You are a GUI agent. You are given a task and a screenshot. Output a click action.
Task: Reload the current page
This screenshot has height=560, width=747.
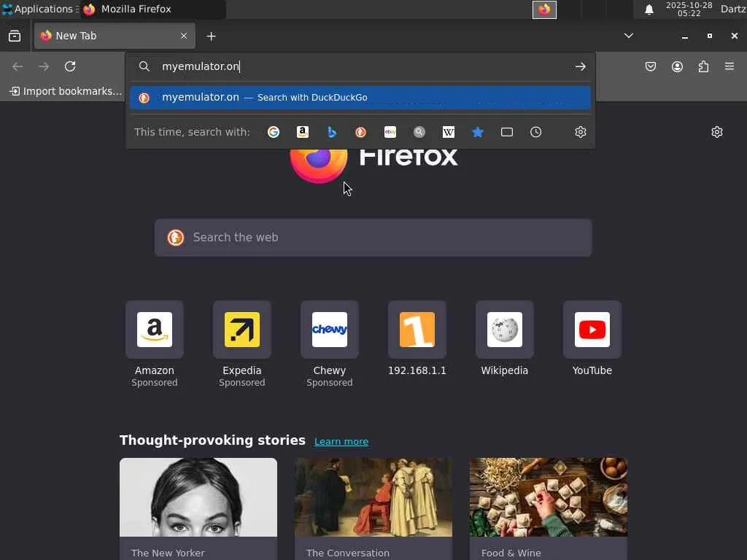[x=70, y=66]
